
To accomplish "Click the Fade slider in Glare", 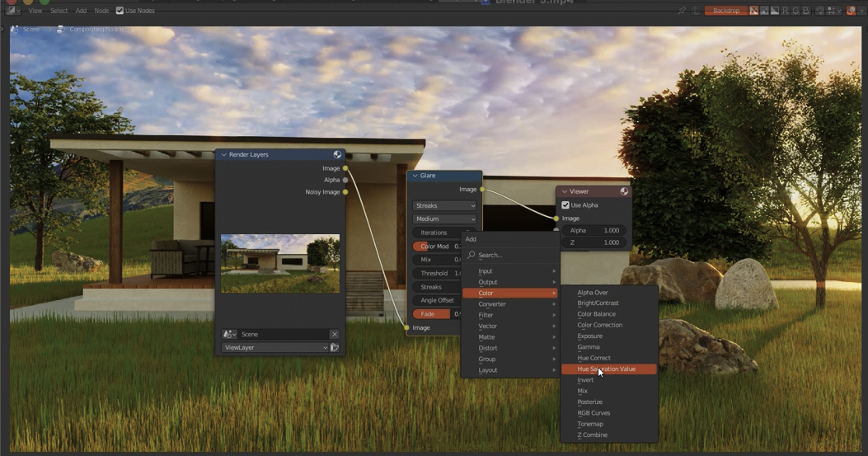I will 438,314.
